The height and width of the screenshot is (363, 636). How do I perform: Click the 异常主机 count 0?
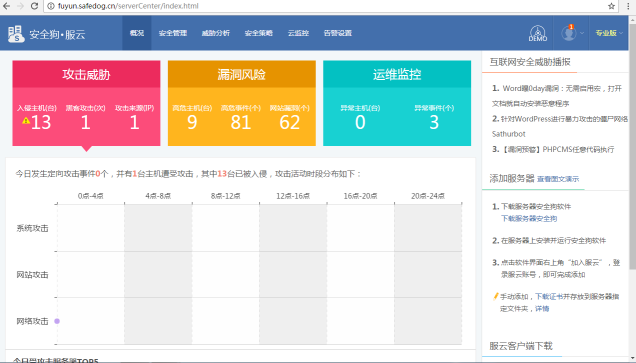click(x=360, y=122)
